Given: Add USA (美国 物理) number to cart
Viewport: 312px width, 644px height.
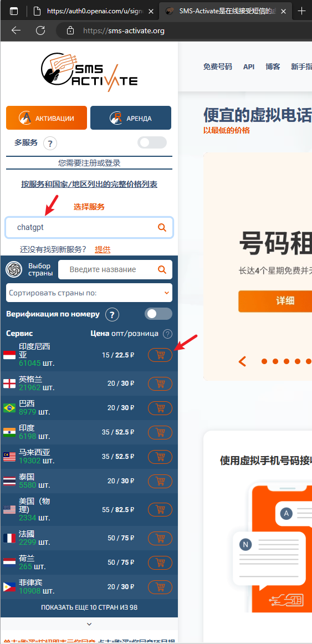Looking at the screenshot, I should tap(160, 510).
